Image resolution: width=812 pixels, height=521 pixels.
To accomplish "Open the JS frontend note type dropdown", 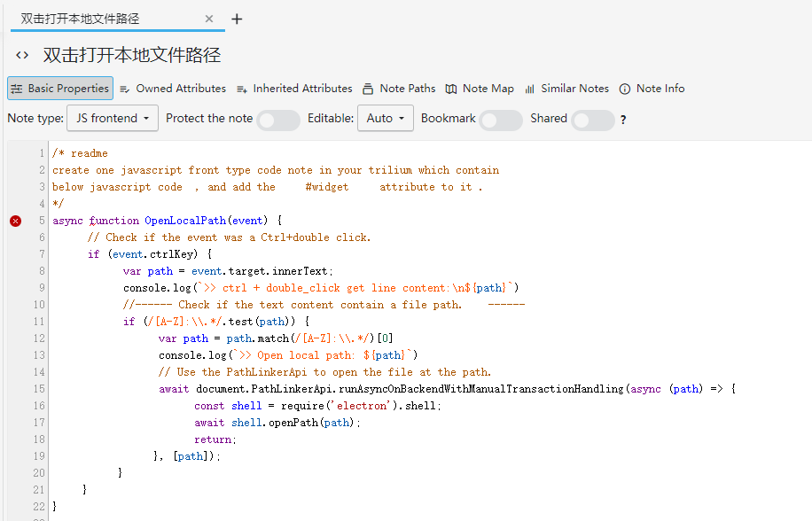I will [113, 119].
